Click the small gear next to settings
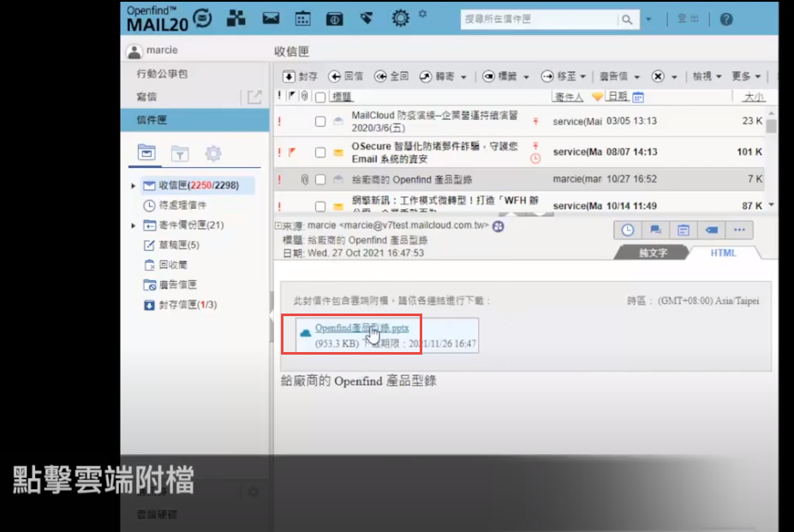This screenshot has width=794, height=532. click(422, 15)
